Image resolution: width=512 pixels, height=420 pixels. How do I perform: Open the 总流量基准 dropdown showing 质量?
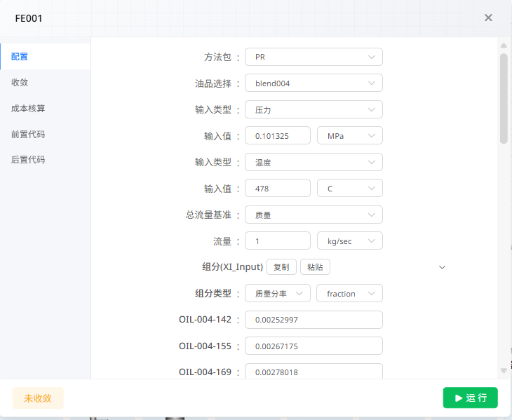314,215
